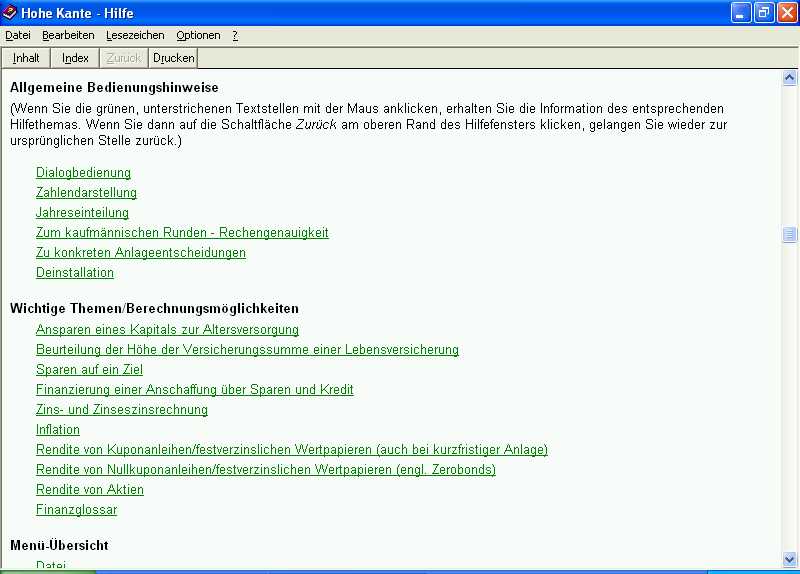Open the Zahlendarstellung help topic
The image size is (800, 574).
(86, 193)
